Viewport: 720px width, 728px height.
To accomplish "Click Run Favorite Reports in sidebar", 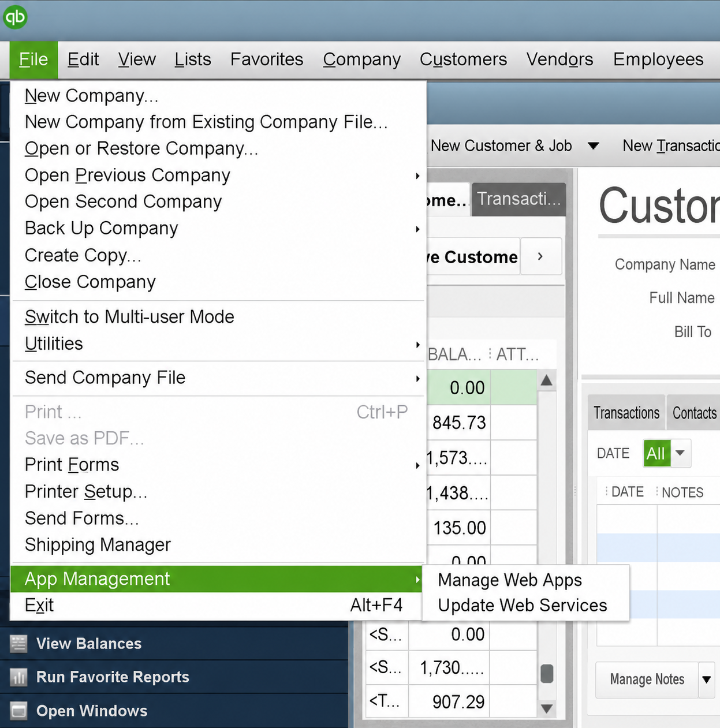I will point(113,677).
